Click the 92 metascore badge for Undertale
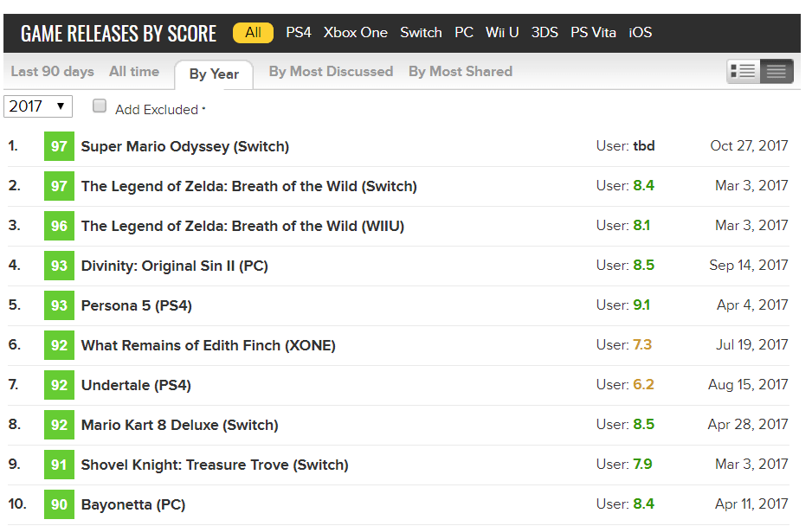 click(59, 385)
